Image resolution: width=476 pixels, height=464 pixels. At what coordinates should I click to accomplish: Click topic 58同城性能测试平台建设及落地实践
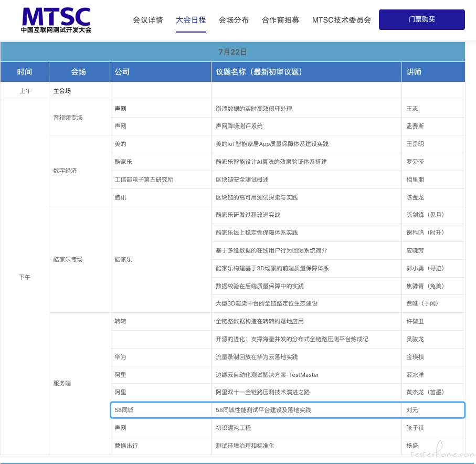[x=263, y=410]
